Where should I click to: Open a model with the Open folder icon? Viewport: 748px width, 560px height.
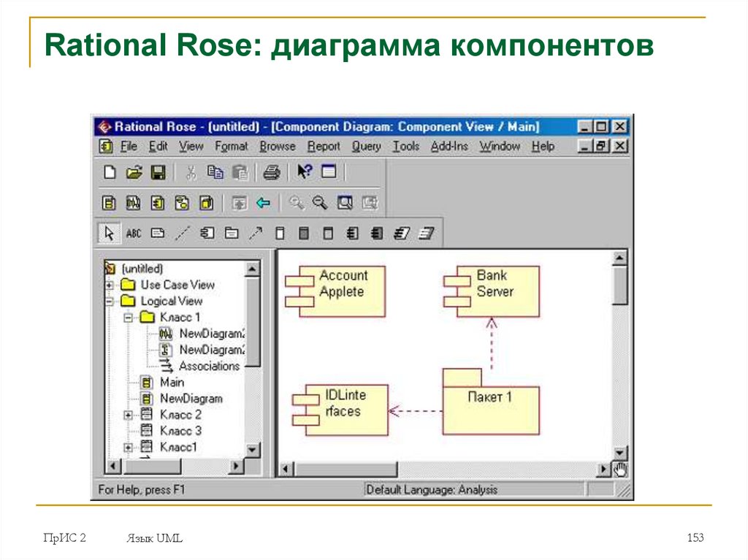[x=134, y=172]
